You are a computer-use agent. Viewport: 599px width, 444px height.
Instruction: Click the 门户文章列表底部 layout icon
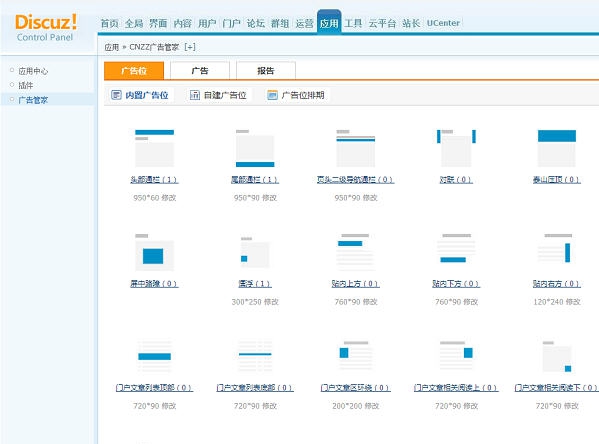pos(255,356)
